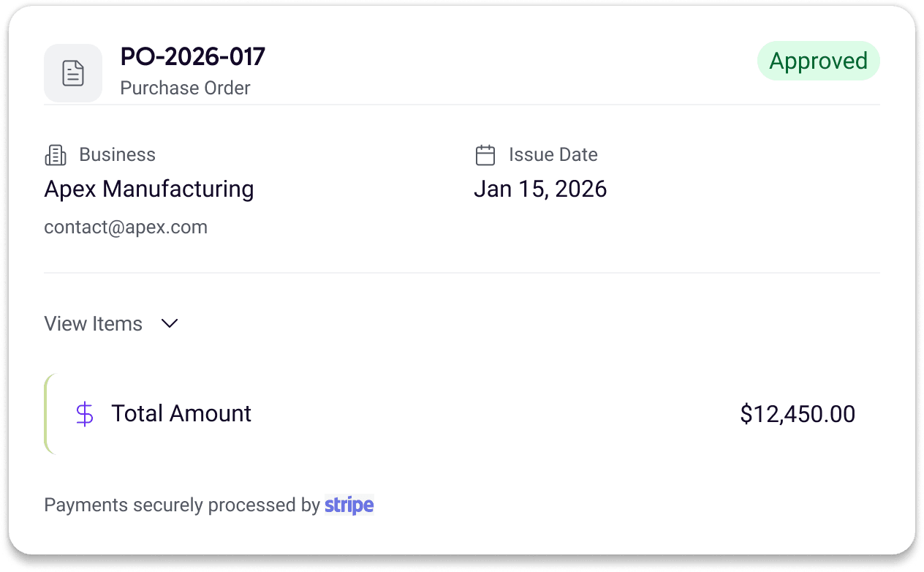Click the Purchase Order subtitle
924x572 pixels.
(x=185, y=89)
